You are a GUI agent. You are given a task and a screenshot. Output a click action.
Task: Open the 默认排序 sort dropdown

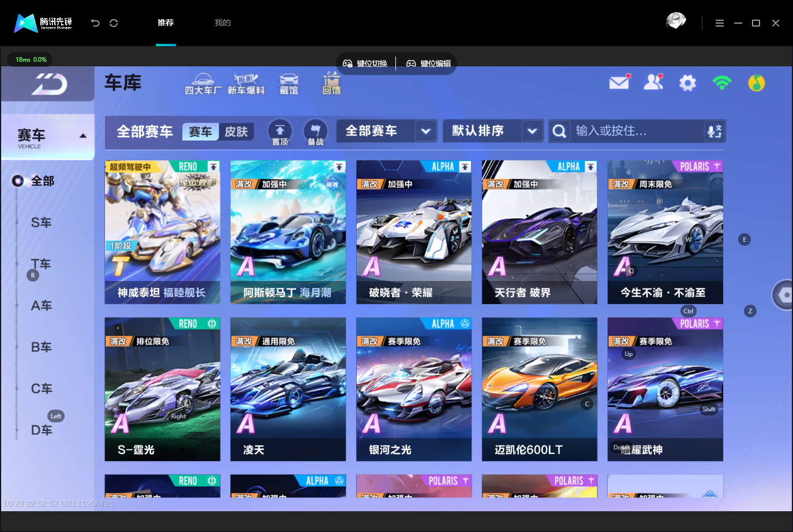tap(493, 131)
